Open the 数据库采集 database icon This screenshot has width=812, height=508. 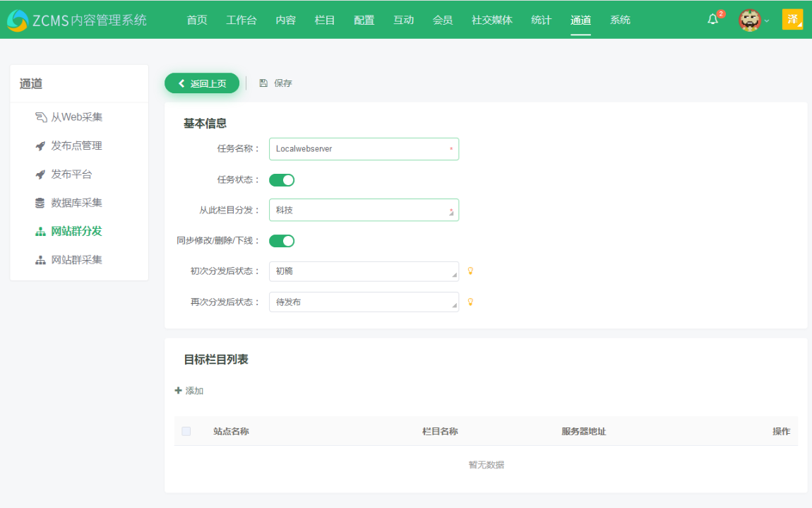(x=40, y=202)
